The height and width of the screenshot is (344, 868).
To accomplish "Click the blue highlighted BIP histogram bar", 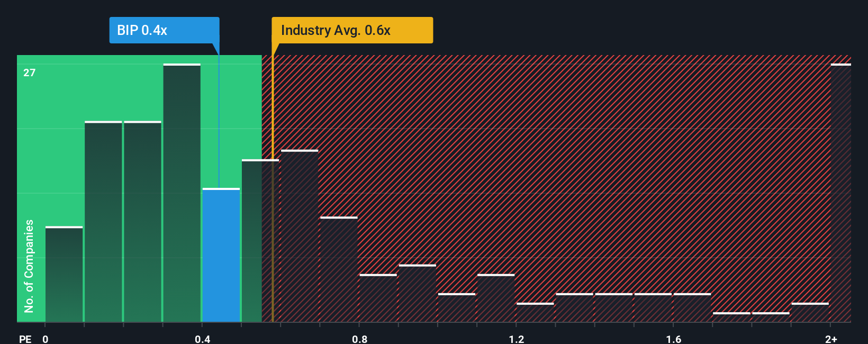I will [x=221, y=255].
